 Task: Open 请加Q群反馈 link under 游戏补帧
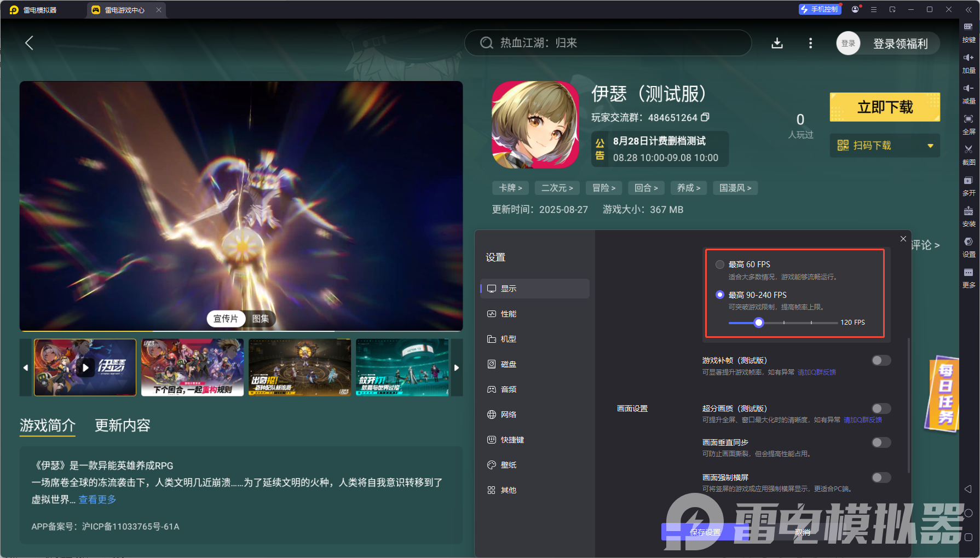pyautogui.click(x=817, y=372)
